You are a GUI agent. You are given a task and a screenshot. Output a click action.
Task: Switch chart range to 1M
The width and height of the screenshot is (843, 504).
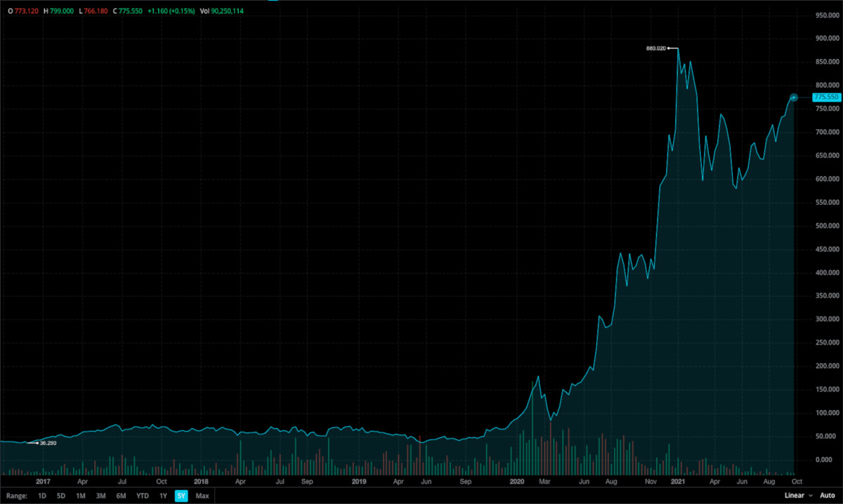pos(81,496)
